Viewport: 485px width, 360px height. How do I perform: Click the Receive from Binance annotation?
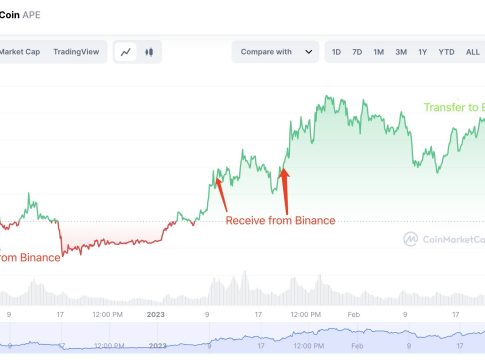point(280,220)
